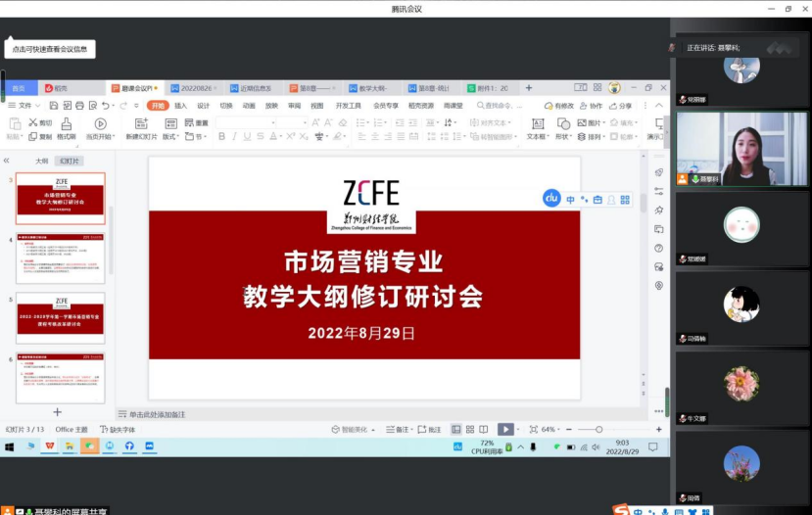Image resolution: width=812 pixels, height=515 pixels.
Task: Collapse the WPS ribbon with chevron
Action: 659,106
